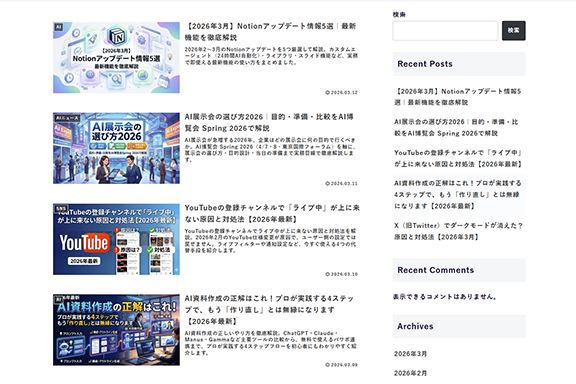Click the date 2026.03.12 on Notion post
This screenshot has width=576, height=384.
pyautogui.click(x=342, y=93)
